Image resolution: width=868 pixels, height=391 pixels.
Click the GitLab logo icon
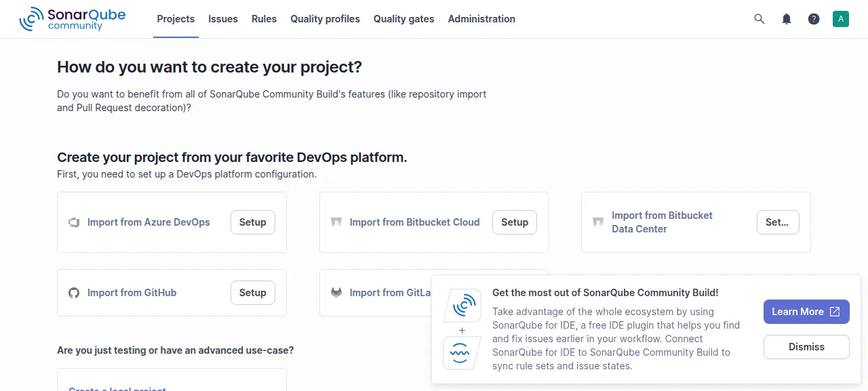click(336, 293)
